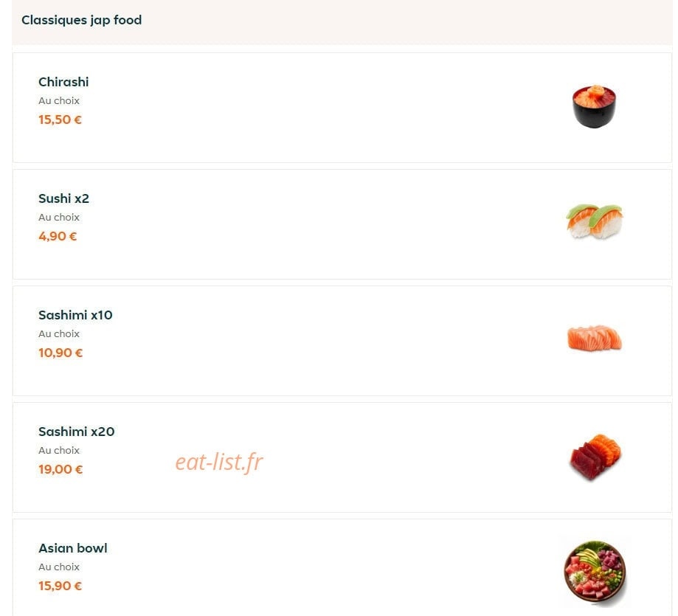
Task: Click the Asian bowl poke image
Action: pos(595,572)
